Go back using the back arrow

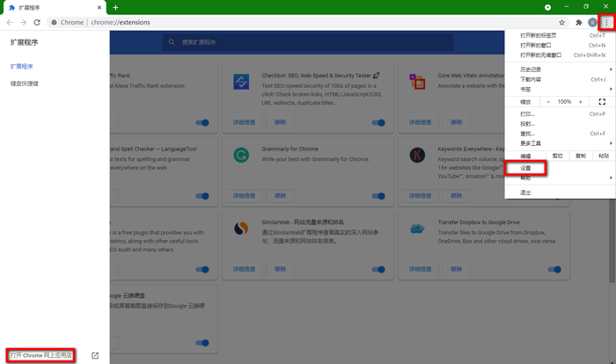10,22
